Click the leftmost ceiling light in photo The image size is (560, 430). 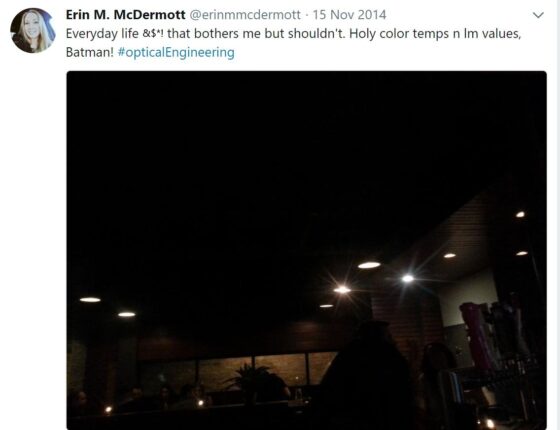click(x=90, y=300)
